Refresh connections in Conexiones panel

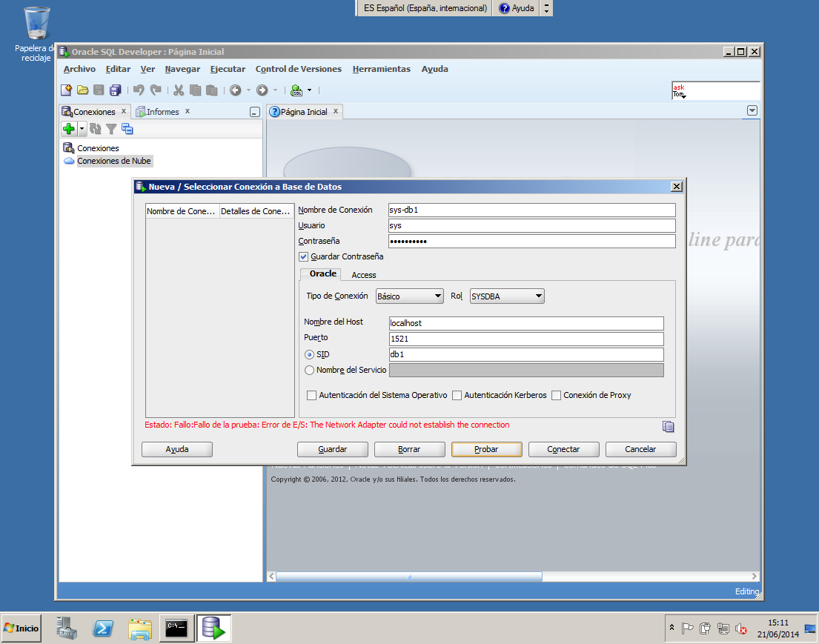pyautogui.click(x=95, y=128)
